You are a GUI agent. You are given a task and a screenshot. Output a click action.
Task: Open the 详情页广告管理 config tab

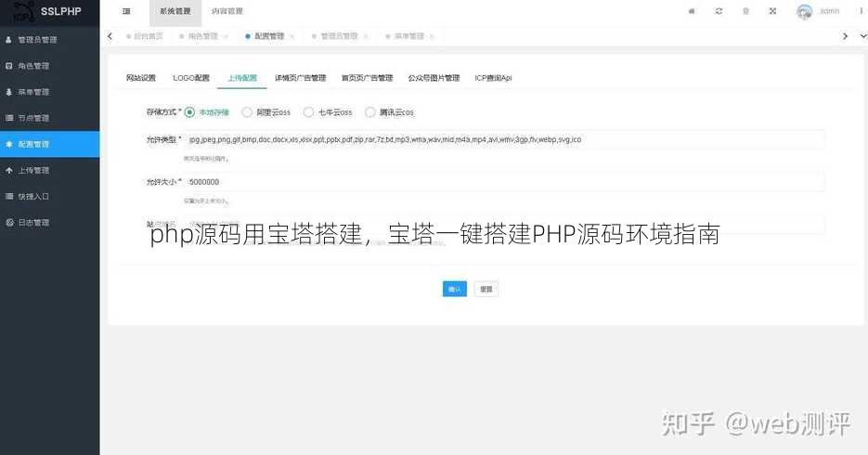(301, 78)
